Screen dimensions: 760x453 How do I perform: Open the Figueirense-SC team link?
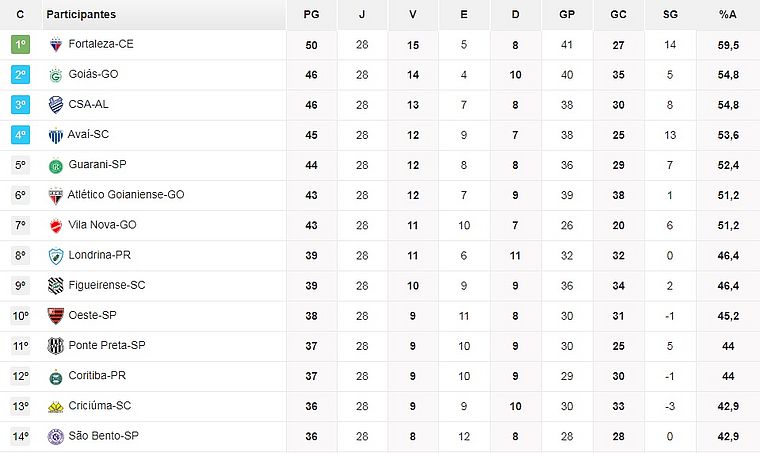[x=107, y=285]
